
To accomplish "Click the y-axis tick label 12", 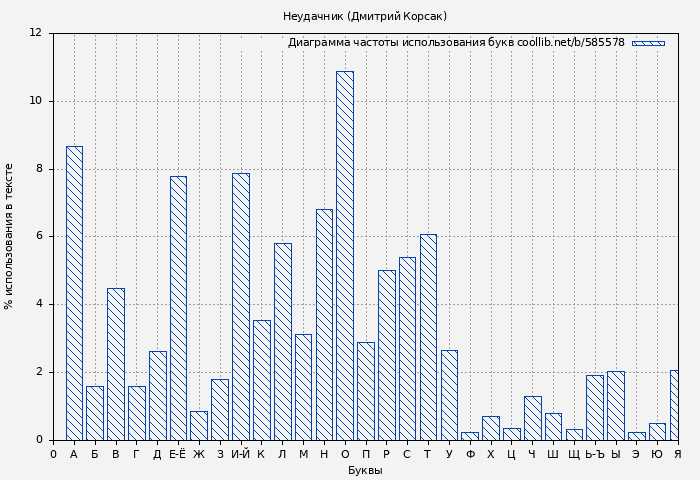I will [36, 33].
